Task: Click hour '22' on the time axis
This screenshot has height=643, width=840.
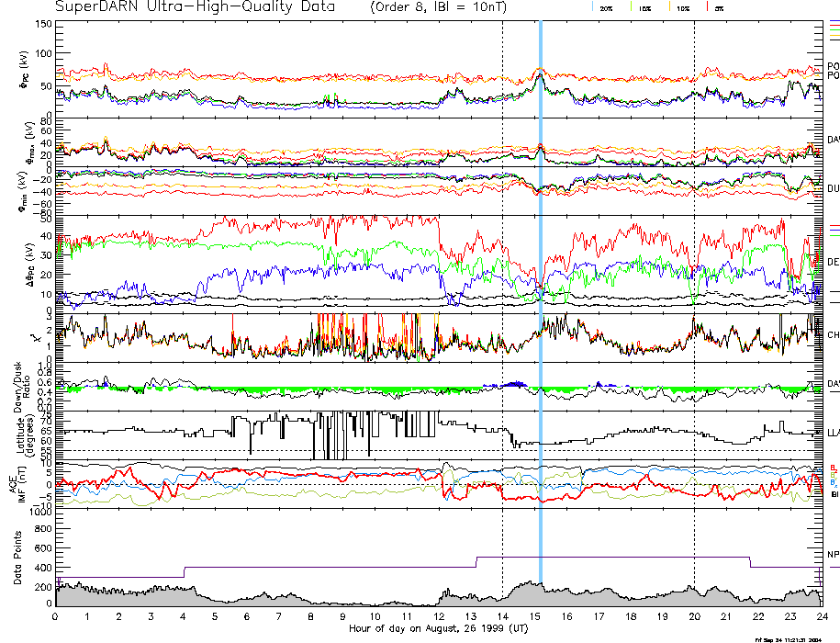Action: pyautogui.click(x=758, y=616)
